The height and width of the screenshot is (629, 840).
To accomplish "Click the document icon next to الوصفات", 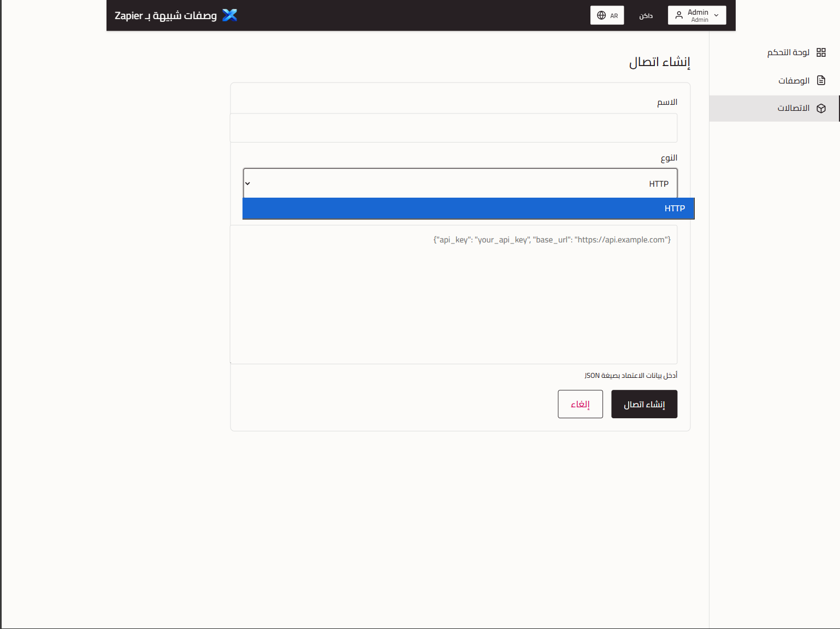I will [x=821, y=80].
